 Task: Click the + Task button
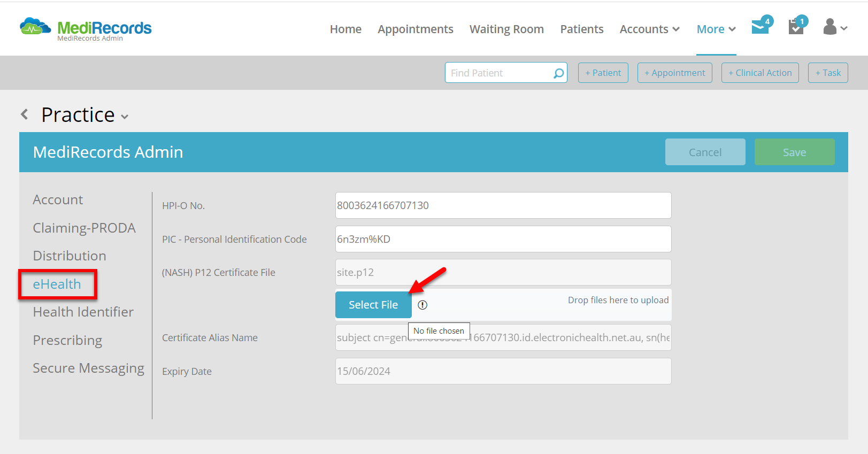click(x=828, y=73)
